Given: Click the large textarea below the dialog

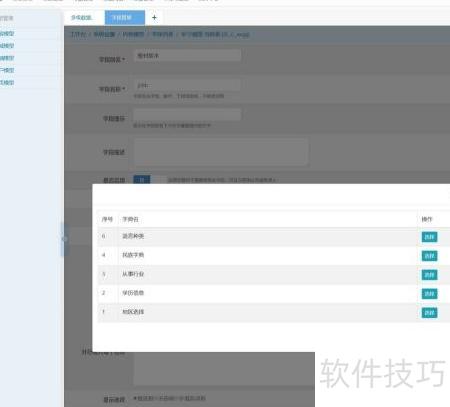Looking at the screenshot, I should coord(224,369).
